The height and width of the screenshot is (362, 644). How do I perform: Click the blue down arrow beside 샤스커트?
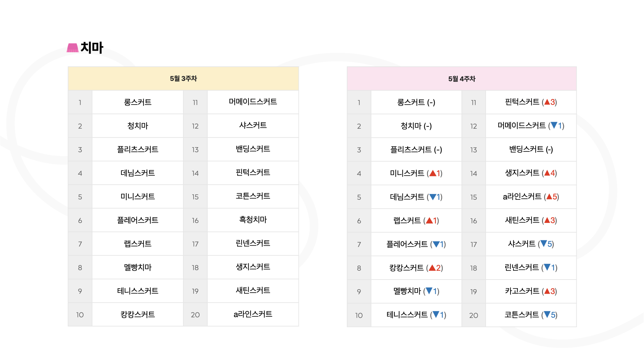544,244
